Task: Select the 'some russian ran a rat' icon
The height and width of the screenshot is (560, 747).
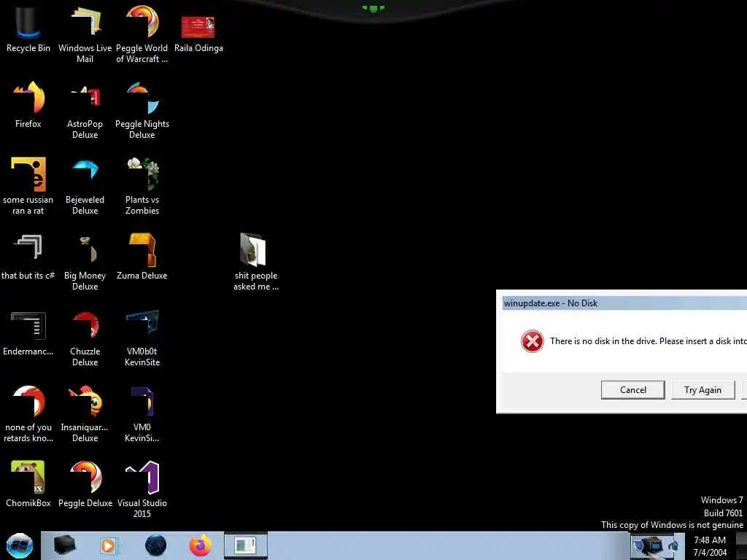Action: click(28, 186)
